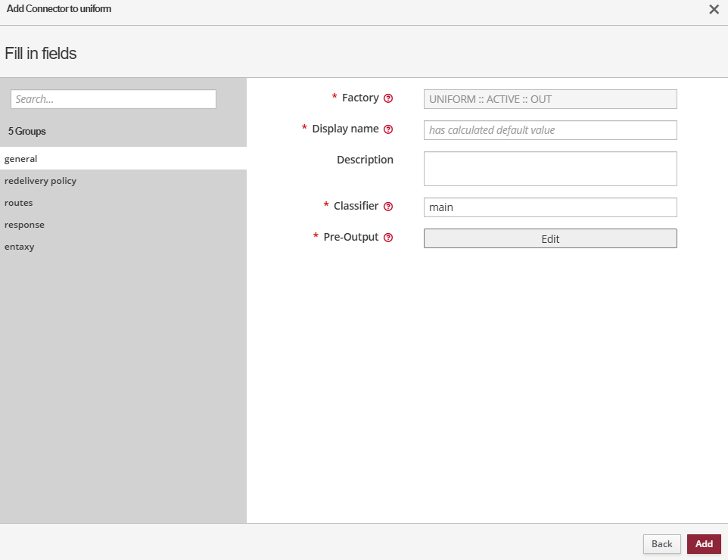Click the disabled Factory field

pos(550,99)
